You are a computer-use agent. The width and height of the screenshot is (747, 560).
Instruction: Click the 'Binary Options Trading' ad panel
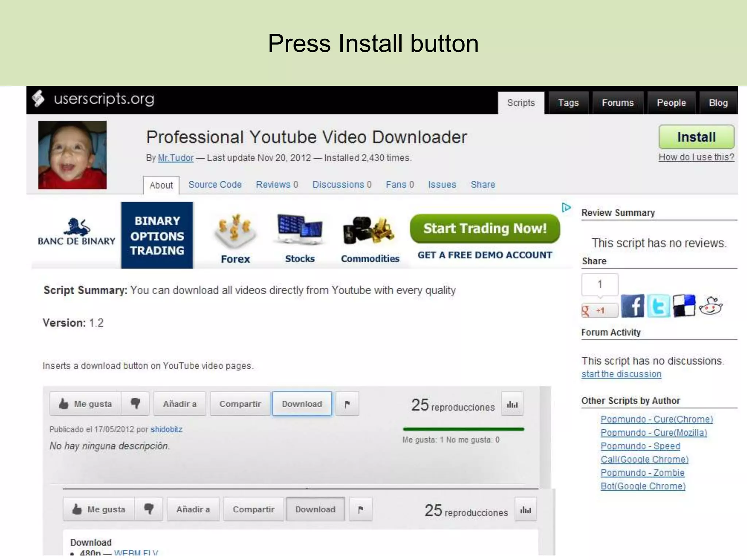pos(157,236)
